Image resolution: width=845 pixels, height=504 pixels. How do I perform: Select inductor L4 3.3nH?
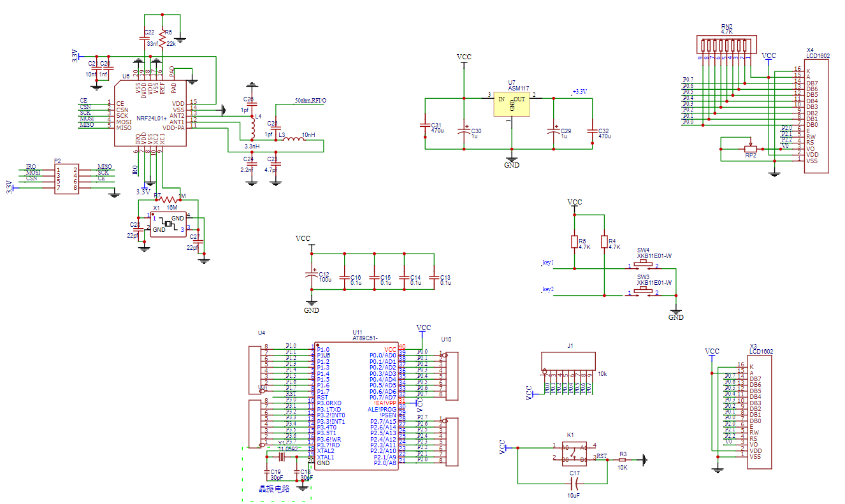click(252, 127)
